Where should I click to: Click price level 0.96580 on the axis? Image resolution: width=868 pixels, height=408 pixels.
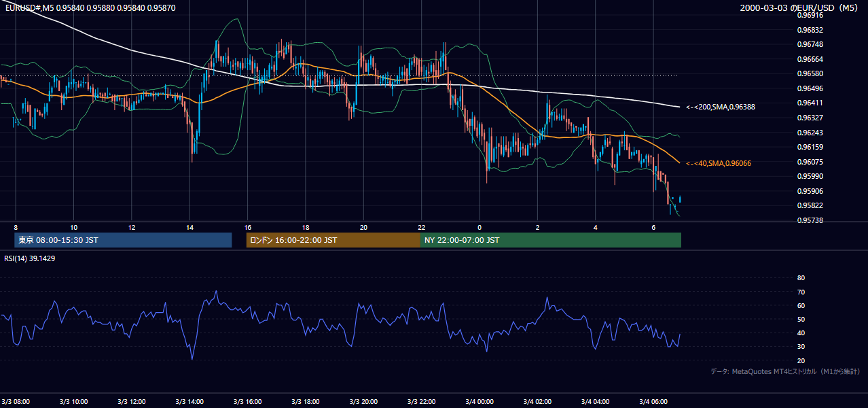click(x=810, y=73)
